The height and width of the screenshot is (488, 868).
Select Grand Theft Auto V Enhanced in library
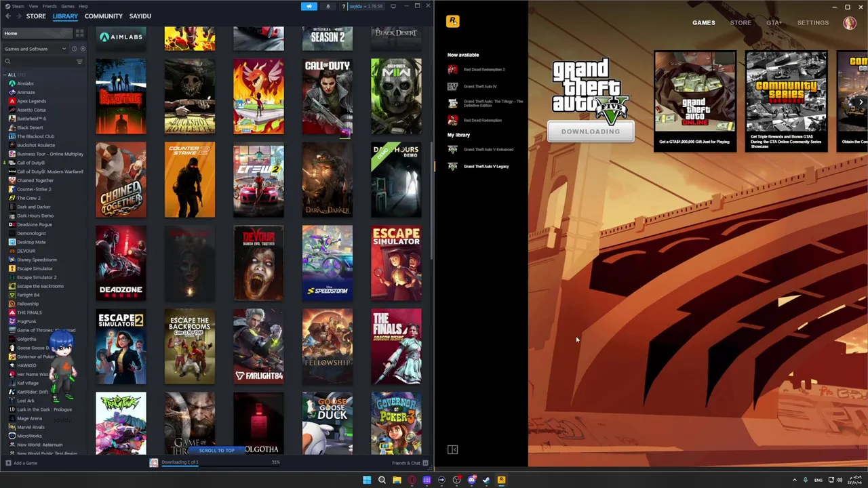click(x=488, y=149)
